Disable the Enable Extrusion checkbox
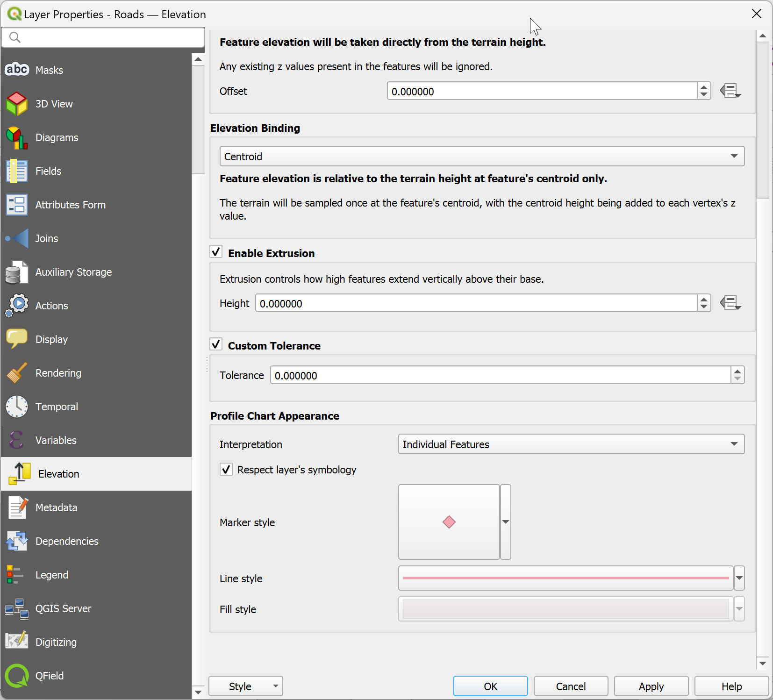 pos(216,252)
